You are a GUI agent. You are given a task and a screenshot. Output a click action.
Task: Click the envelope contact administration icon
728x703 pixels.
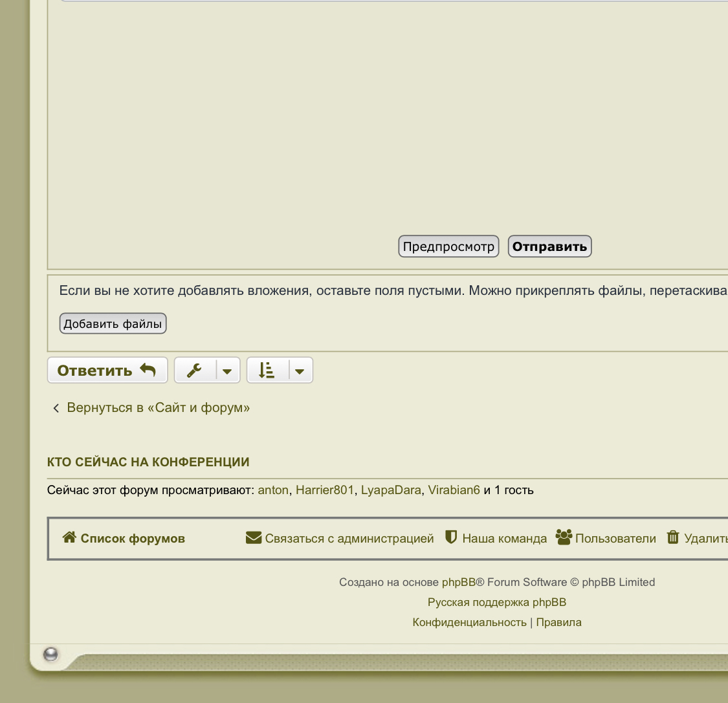click(254, 538)
